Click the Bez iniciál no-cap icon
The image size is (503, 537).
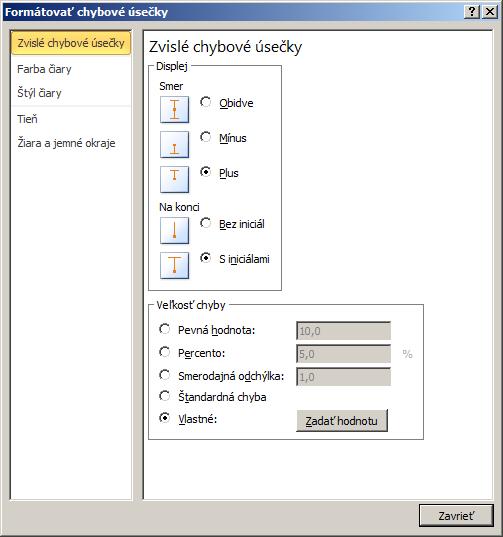point(174,230)
